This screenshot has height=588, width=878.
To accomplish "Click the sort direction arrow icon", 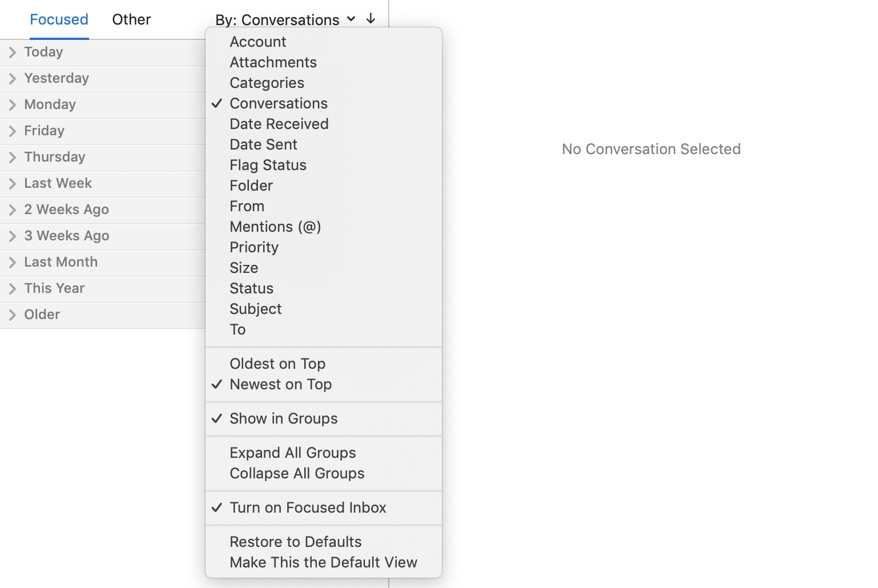I will [x=370, y=19].
